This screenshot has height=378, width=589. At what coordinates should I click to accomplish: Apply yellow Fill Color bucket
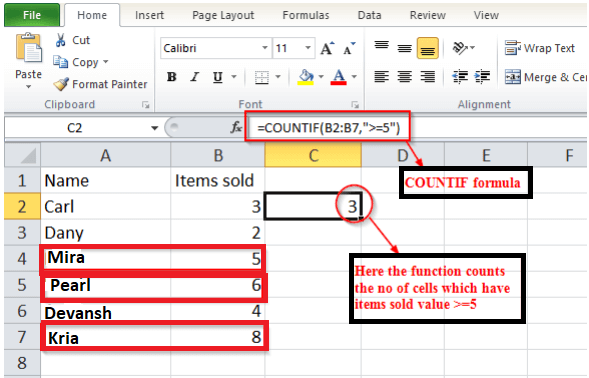306,77
